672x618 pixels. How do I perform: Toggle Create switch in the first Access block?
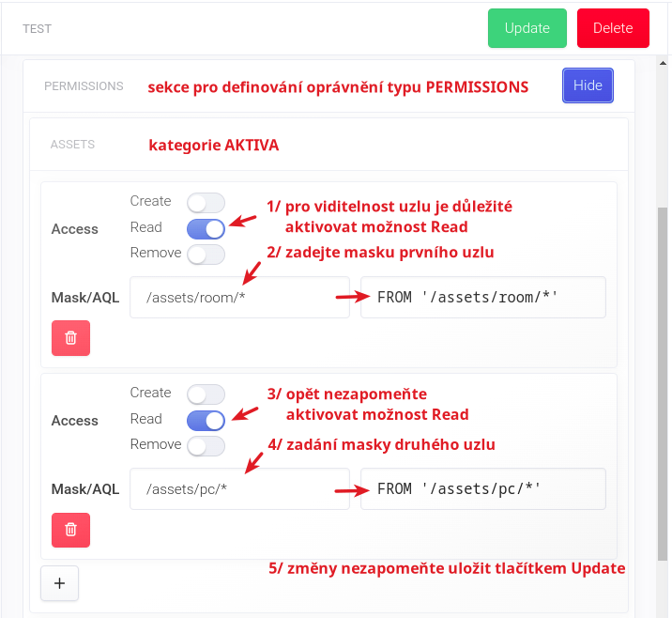[206, 203]
